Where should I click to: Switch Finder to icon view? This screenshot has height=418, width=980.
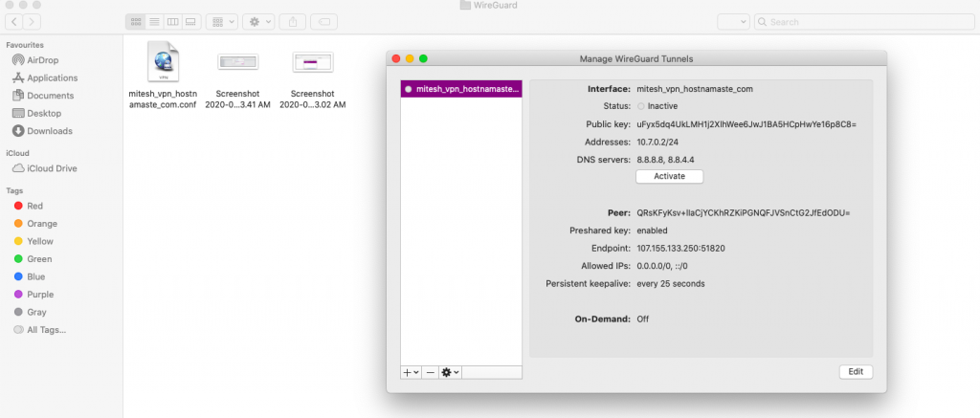point(136,22)
